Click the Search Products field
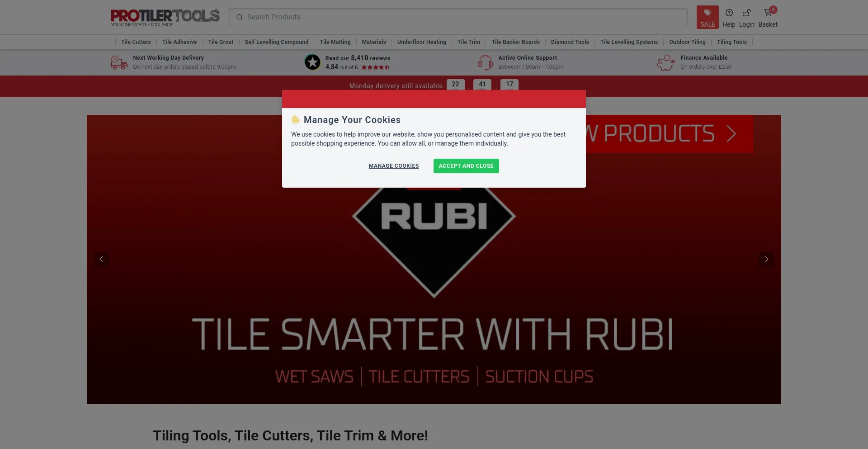The height and width of the screenshot is (449, 868). point(458,17)
